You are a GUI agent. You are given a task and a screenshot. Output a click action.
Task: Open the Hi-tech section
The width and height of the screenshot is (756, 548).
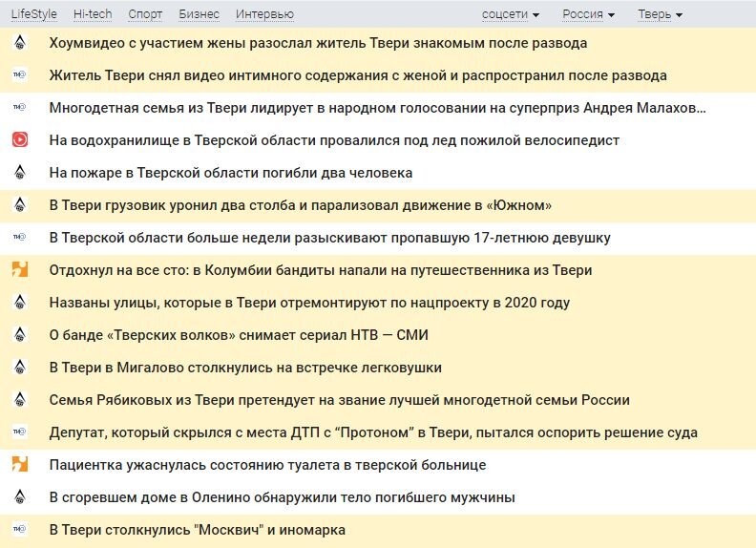pos(93,14)
